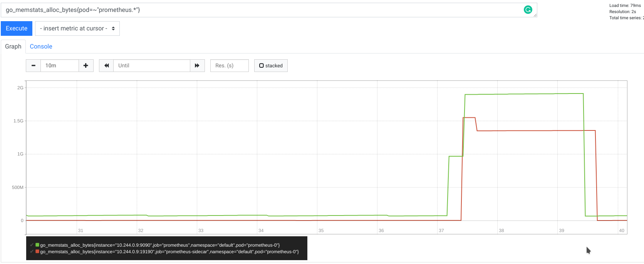Click the 1.5G y-axis label
The height and width of the screenshot is (264, 644).
[18, 121]
